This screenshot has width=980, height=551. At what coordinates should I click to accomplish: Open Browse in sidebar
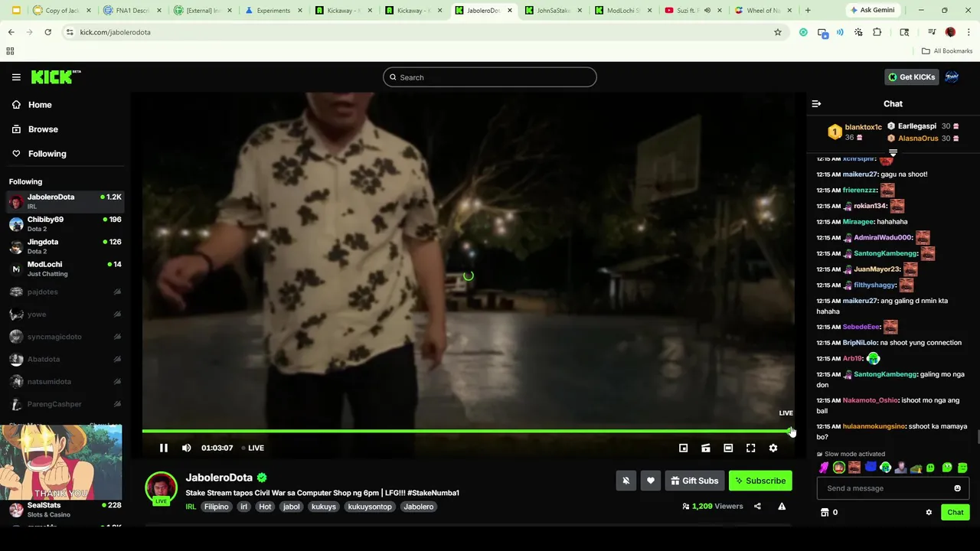pos(43,129)
